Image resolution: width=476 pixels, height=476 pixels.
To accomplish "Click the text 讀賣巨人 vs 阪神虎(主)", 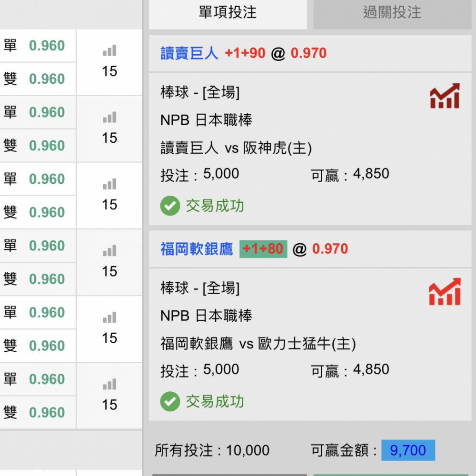I will (236, 148).
